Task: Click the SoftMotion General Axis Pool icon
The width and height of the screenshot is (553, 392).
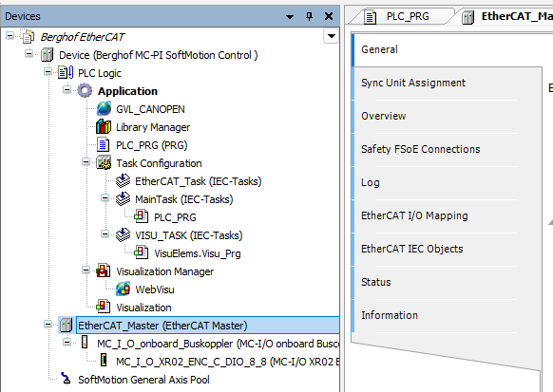Action: point(66,379)
